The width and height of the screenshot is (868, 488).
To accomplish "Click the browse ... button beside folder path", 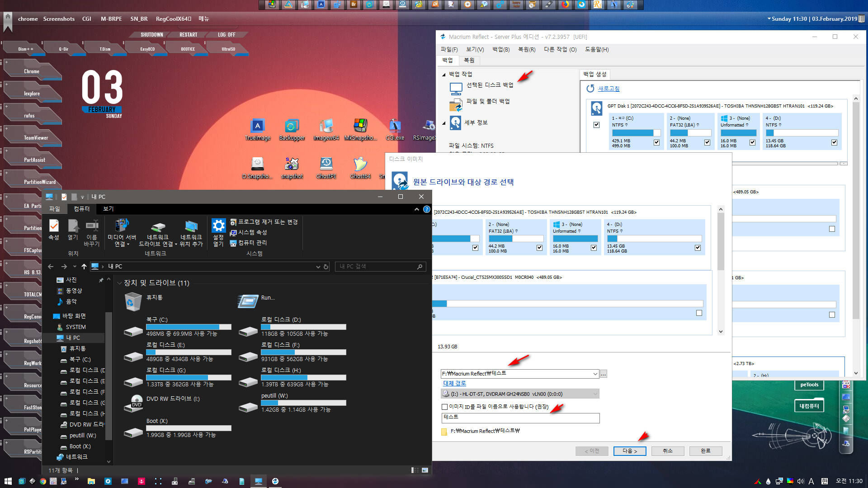I will click(x=604, y=374).
